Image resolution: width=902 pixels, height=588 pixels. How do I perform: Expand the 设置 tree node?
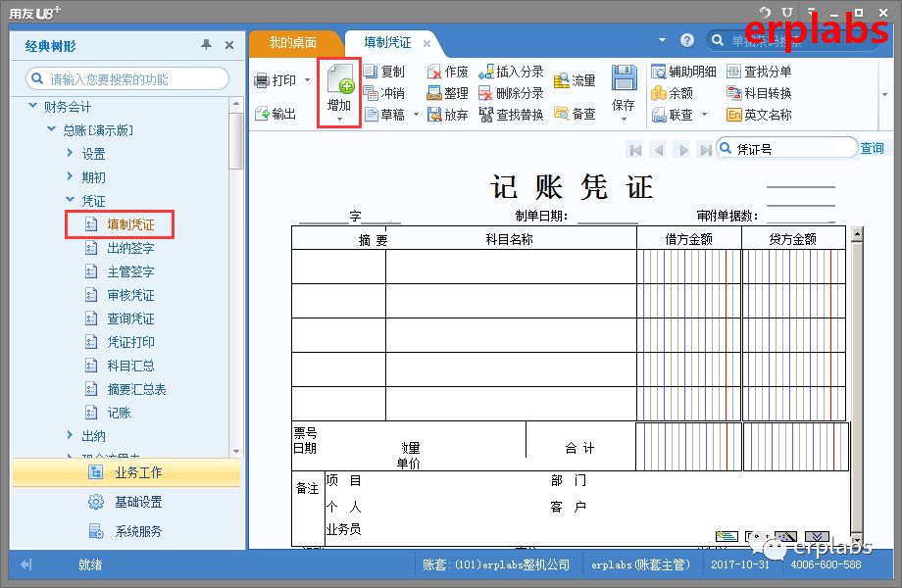[71, 153]
